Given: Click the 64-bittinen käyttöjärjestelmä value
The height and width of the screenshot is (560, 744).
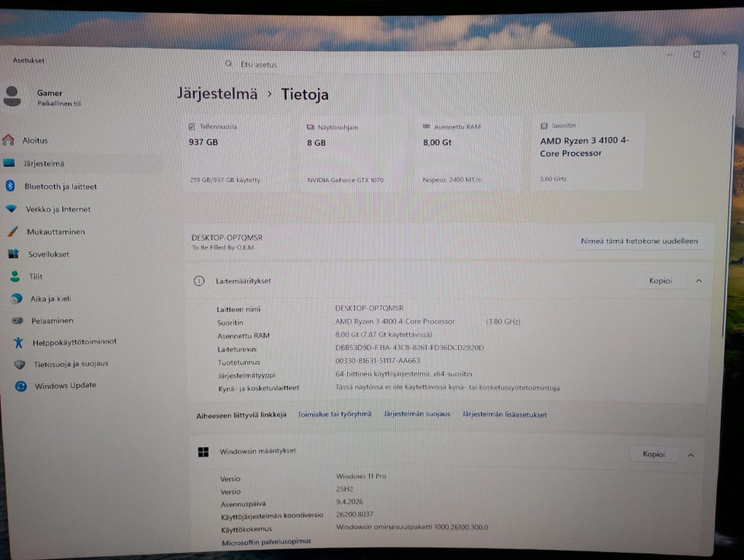Looking at the screenshot, I should click(x=403, y=373).
